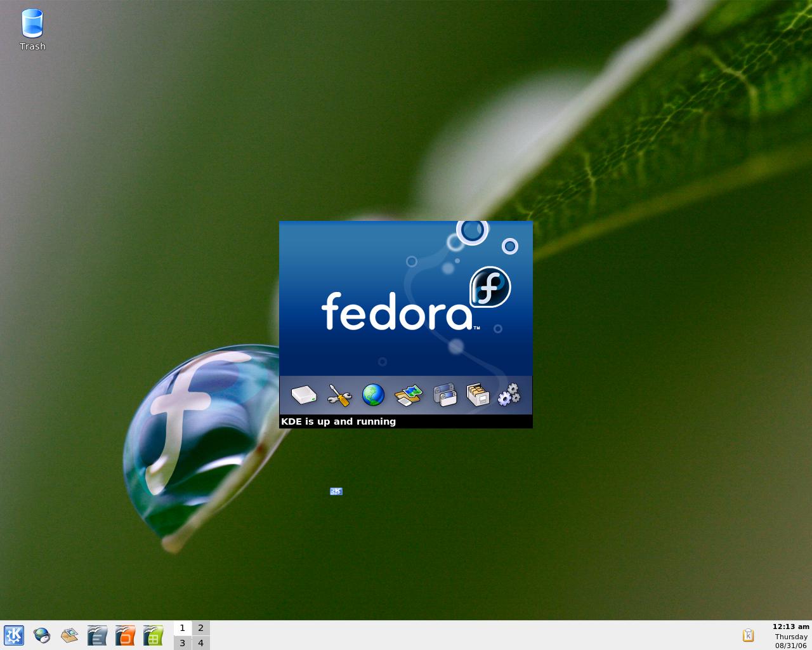Launch OpenOffice Writer from the panel
812x650 pixels.
point(98,635)
